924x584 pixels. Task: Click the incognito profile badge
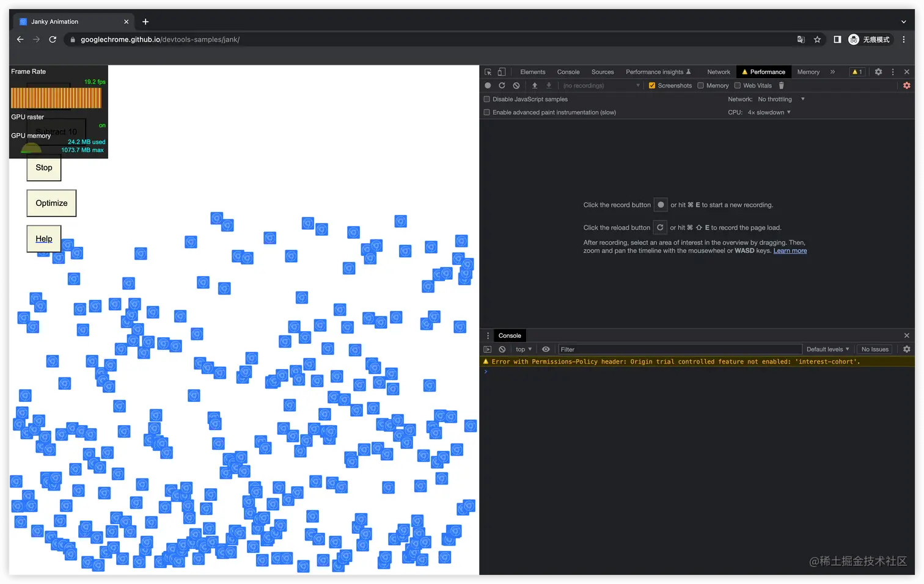[870, 39]
